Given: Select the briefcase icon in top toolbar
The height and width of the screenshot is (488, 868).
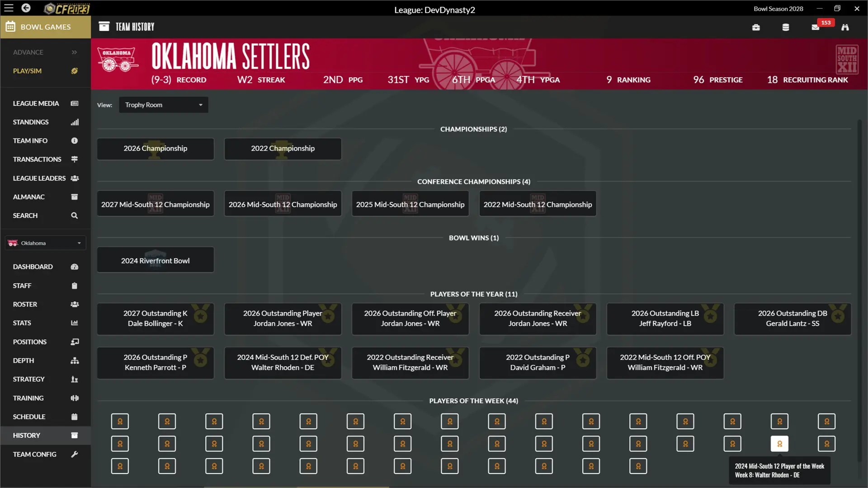Looking at the screenshot, I should coord(756,27).
